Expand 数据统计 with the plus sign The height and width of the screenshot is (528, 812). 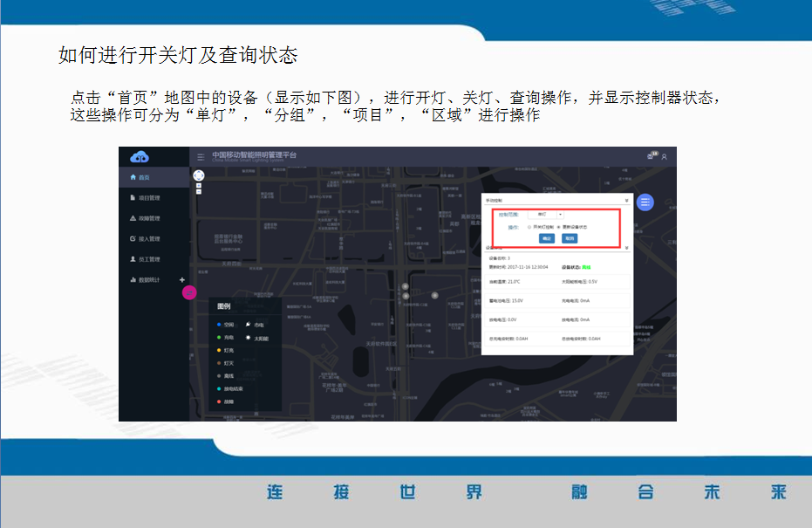pos(181,280)
